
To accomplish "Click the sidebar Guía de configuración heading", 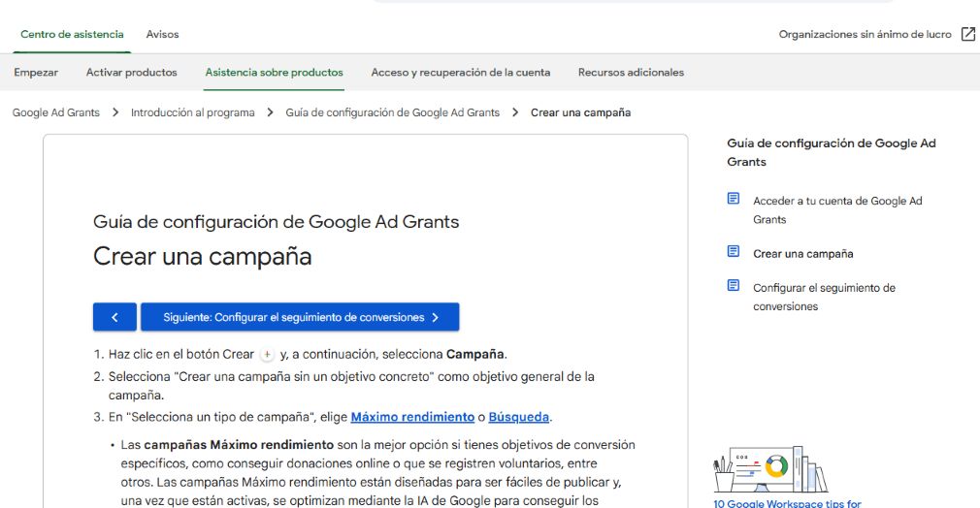I will pos(832,152).
